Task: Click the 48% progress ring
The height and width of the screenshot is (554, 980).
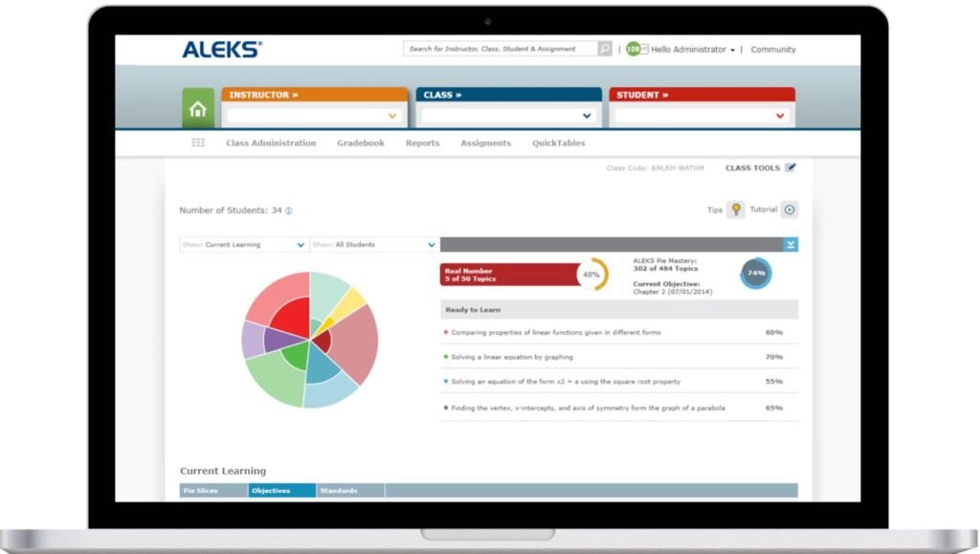Action: 591,275
